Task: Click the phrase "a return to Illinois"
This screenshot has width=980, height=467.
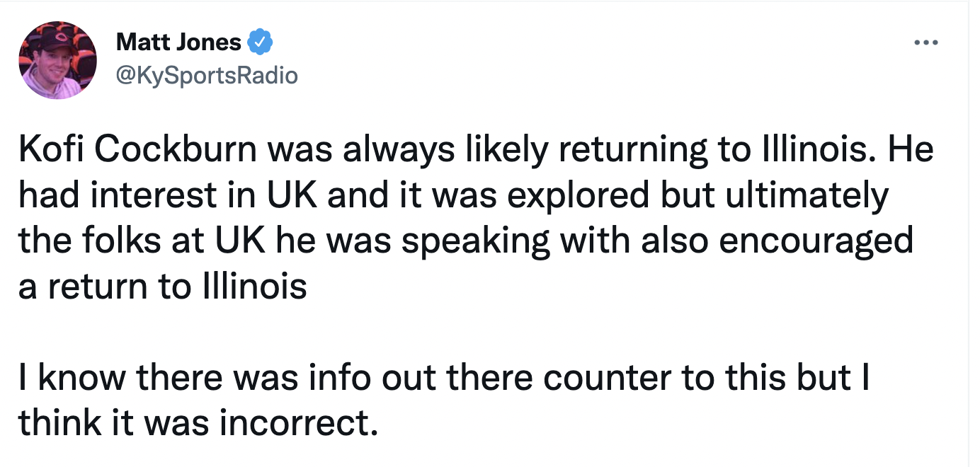Action: pyautogui.click(x=163, y=288)
